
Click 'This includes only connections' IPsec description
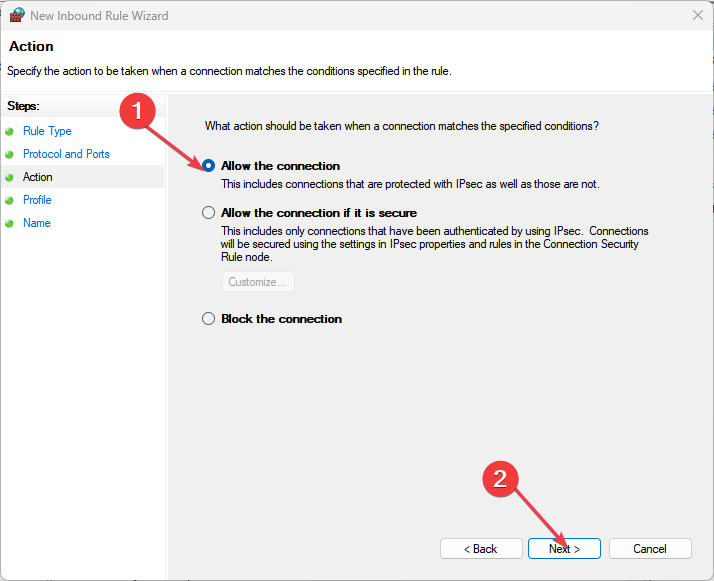[435, 244]
